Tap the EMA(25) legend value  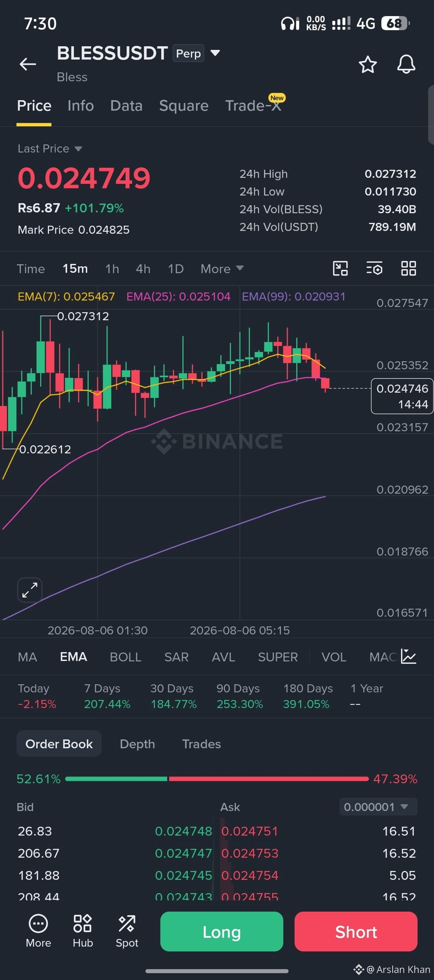click(x=178, y=296)
